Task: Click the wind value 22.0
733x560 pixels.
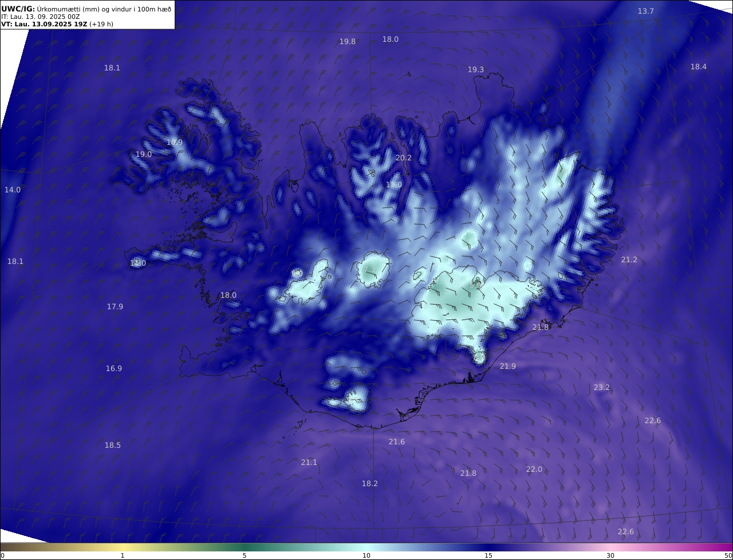Action: 534,469
